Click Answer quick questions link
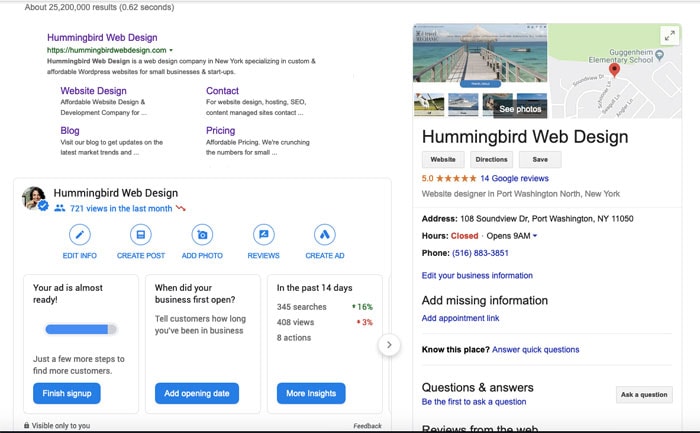 [535, 350]
